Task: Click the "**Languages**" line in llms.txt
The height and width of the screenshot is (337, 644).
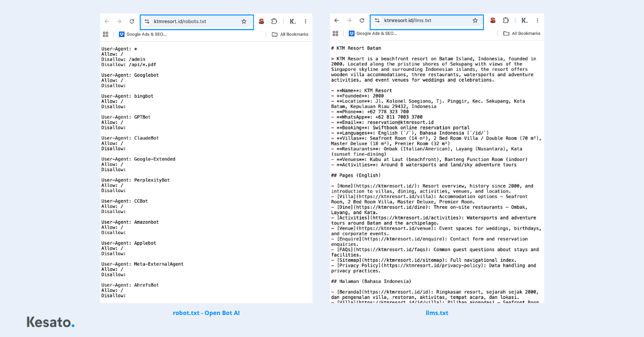Action: pyautogui.click(x=410, y=133)
